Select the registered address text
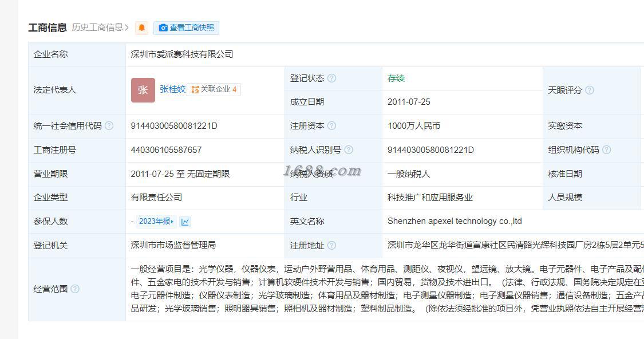This screenshot has width=644, height=339. pyautogui.click(x=515, y=245)
